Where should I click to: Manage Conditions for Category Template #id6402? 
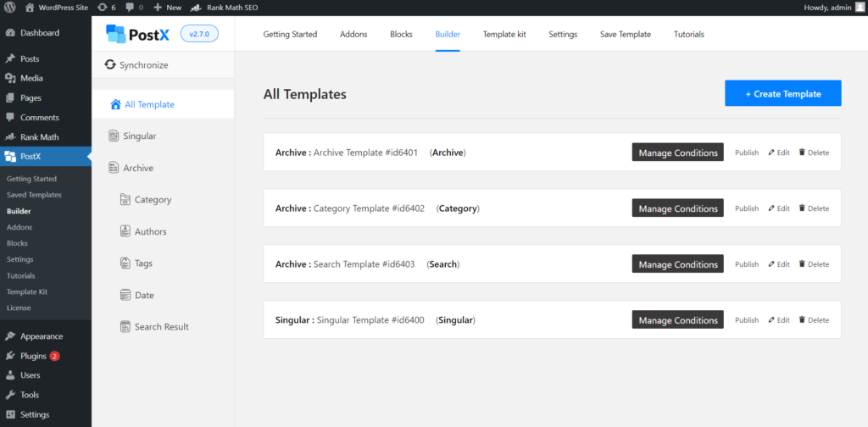point(677,208)
